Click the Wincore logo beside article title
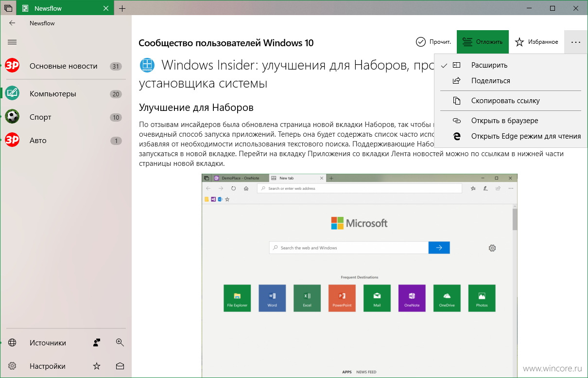 [x=147, y=65]
